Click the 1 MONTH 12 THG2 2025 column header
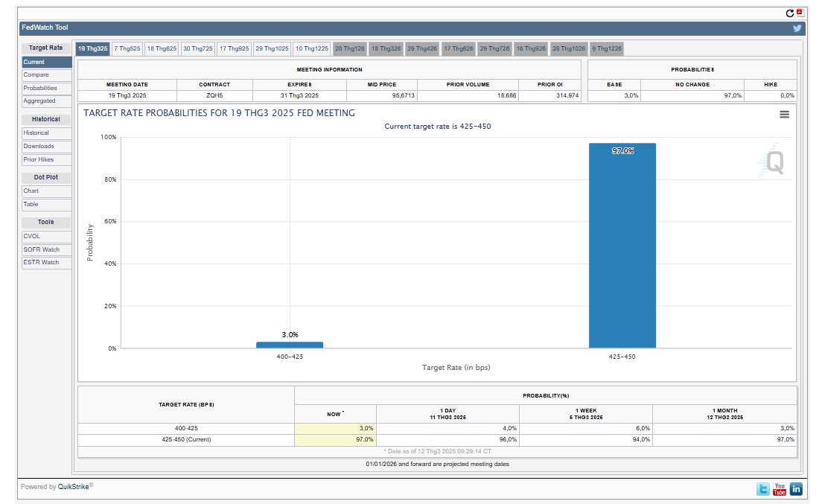Screen dimensions: 822x504 pyautogui.click(x=725, y=414)
